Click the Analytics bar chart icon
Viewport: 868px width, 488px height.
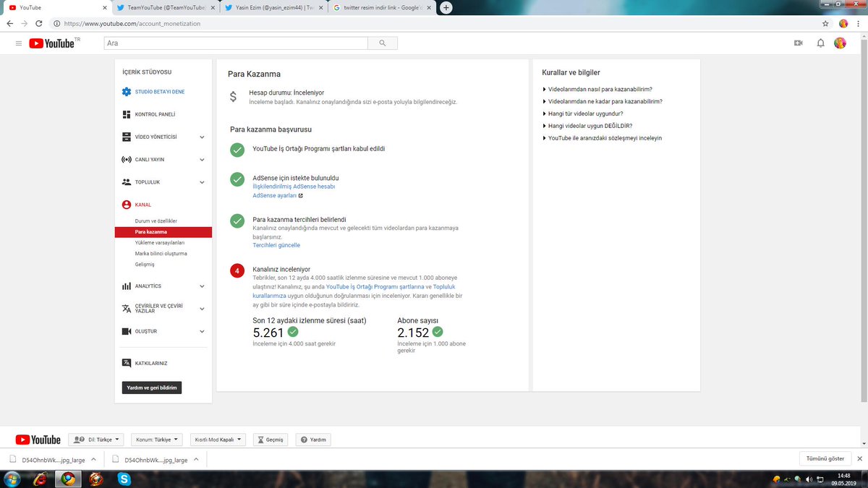click(127, 286)
